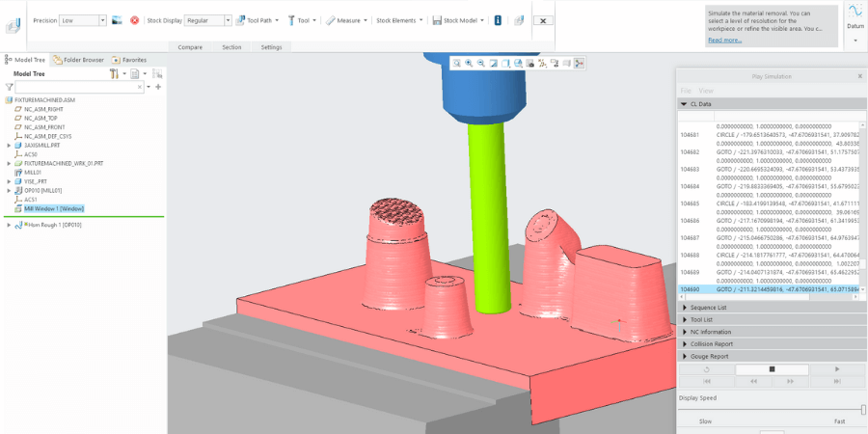Viewport: 868px width, 434px height.
Task: Open the Precision dropdown set to Low
Action: (83, 20)
